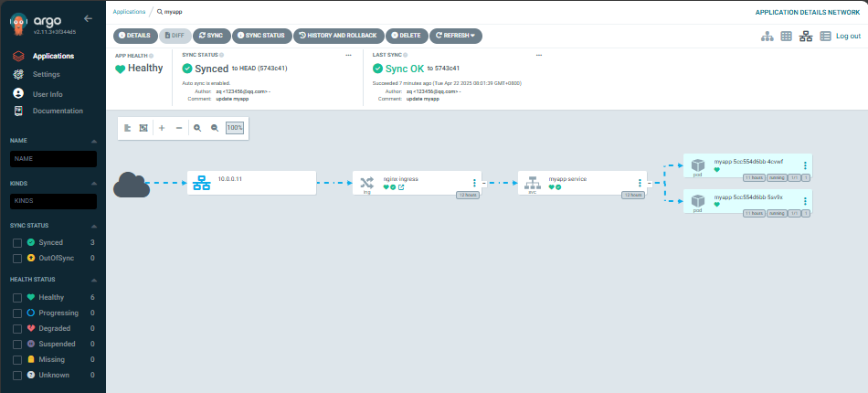Open the 5sv9x pod three-dot menu
The width and height of the screenshot is (868, 393).
click(x=805, y=201)
